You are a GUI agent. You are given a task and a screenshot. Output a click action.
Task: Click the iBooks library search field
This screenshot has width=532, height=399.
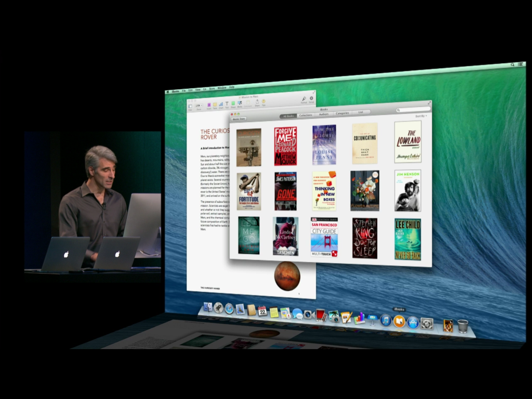point(413,110)
